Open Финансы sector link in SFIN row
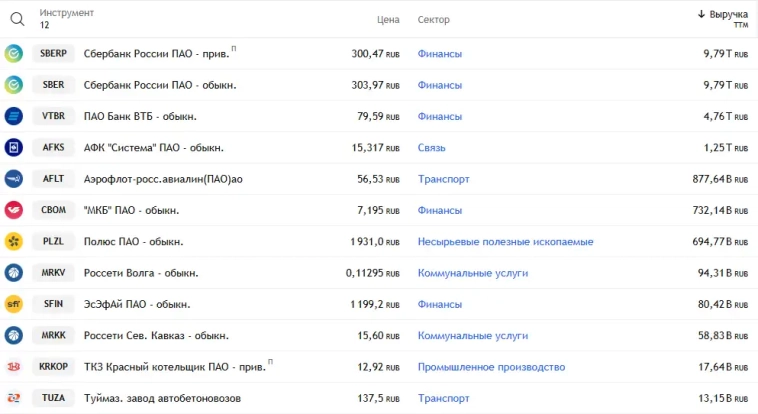The height and width of the screenshot is (414, 758). (x=440, y=304)
